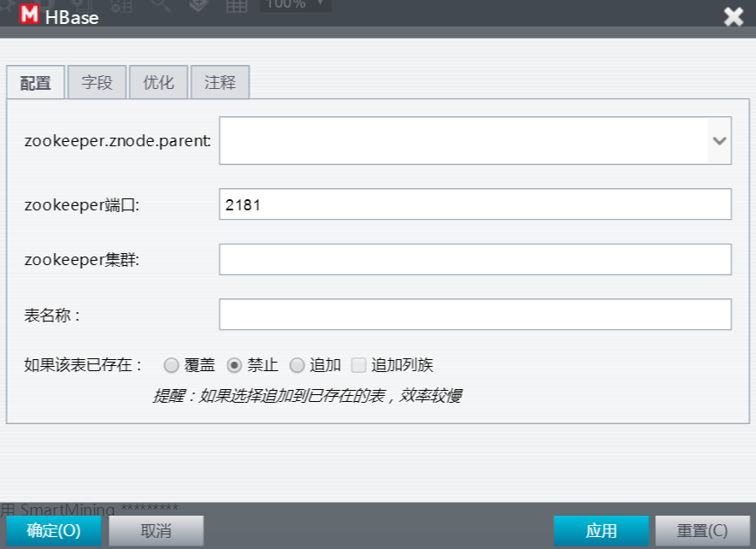Open the 注释 tab

pos(221,82)
